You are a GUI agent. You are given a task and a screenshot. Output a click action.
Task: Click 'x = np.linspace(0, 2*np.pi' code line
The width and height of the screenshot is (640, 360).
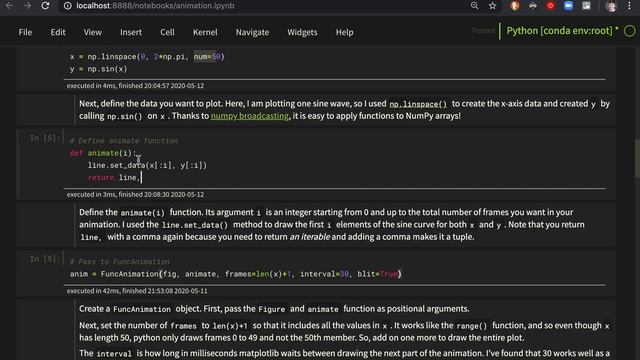(x=147, y=57)
